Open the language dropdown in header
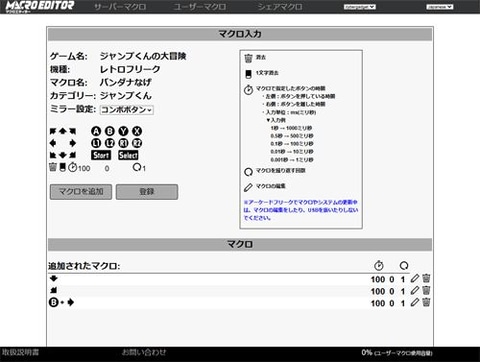480x362 pixels. [440, 7]
